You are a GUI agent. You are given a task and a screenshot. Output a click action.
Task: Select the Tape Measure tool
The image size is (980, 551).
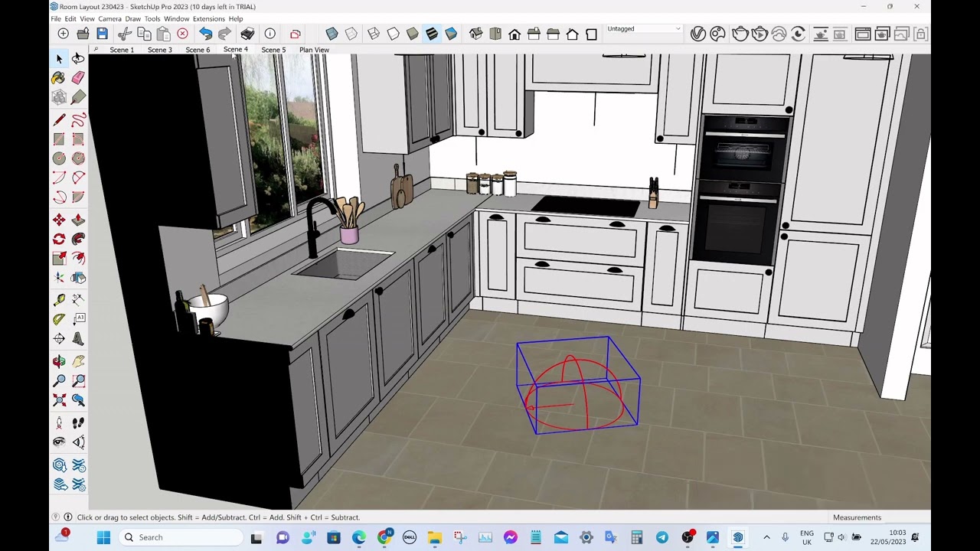tap(59, 300)
